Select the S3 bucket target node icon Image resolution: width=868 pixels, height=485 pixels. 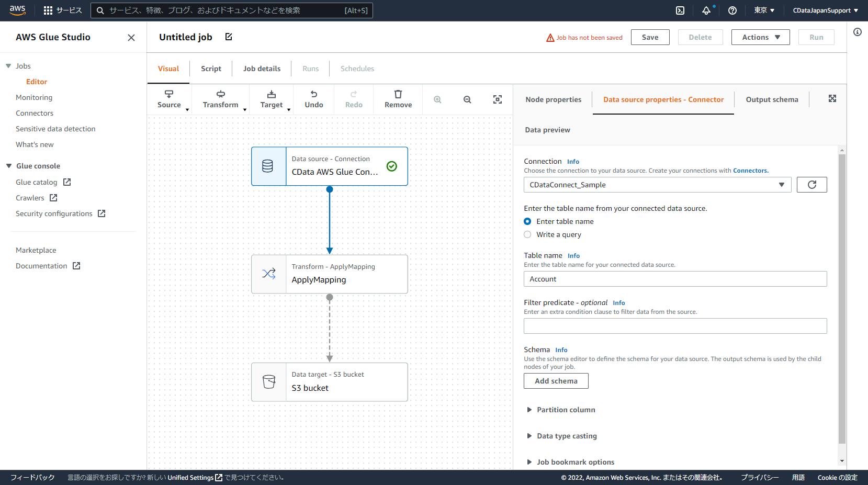[269, 382]
